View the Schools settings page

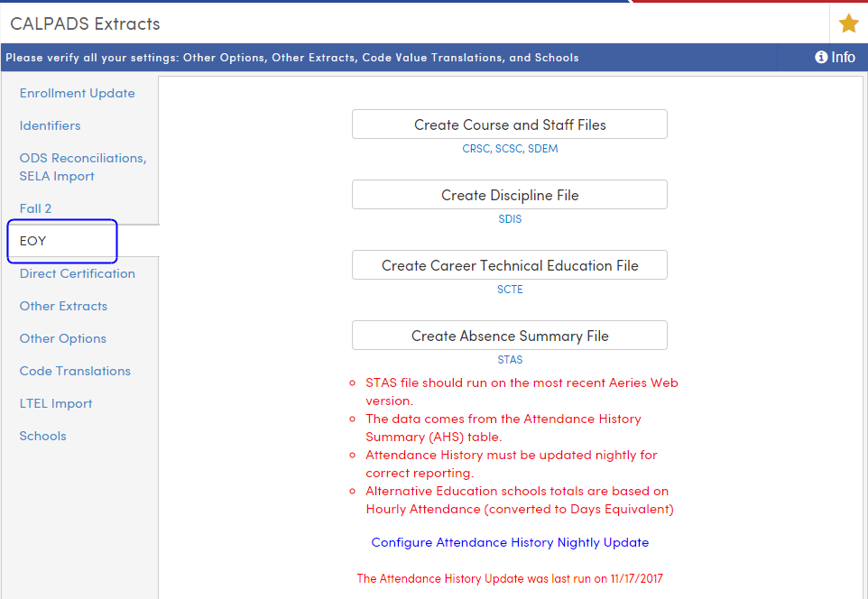42,435
